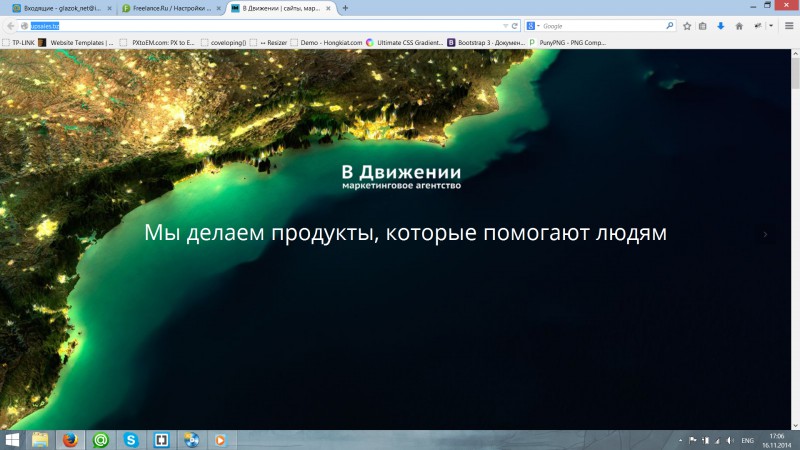Open the Windows Start button
The height and width of the screenshot is (450, 800).
12,440
